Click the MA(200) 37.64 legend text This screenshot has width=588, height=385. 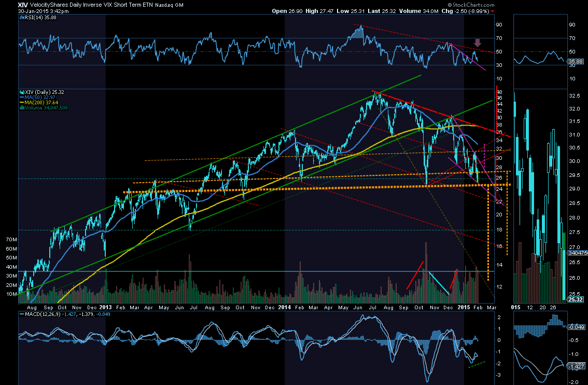(41, 102)
